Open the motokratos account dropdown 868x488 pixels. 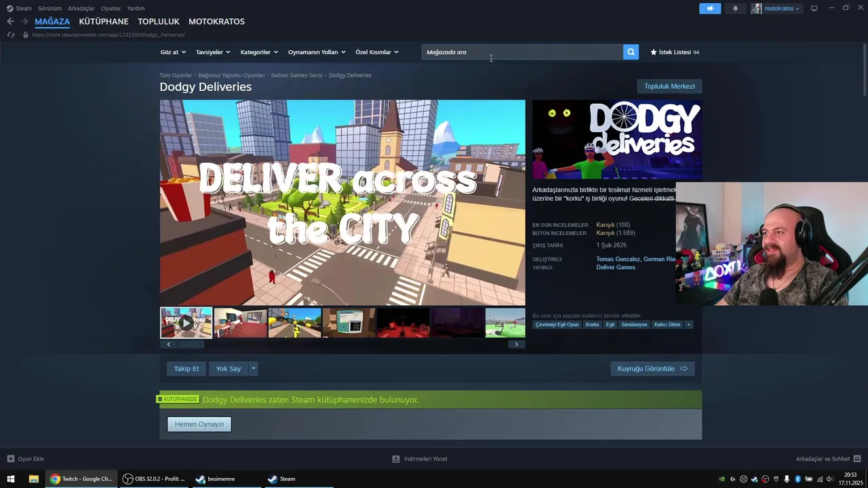coord(781,8)
